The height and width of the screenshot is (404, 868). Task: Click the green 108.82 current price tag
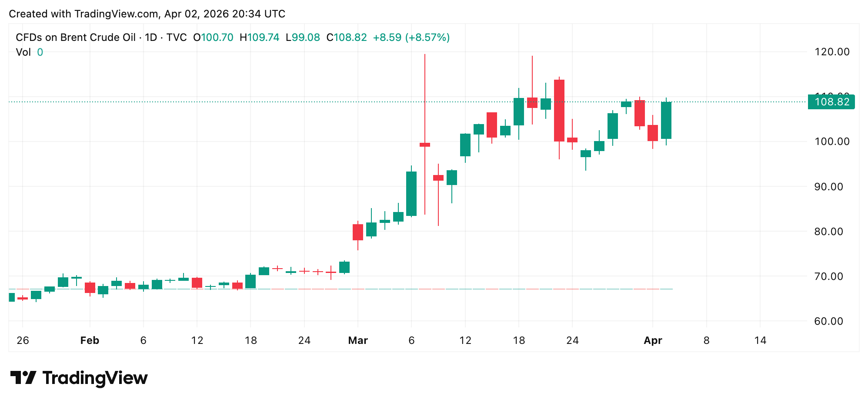pyautogui.click(x=831, y=102)
